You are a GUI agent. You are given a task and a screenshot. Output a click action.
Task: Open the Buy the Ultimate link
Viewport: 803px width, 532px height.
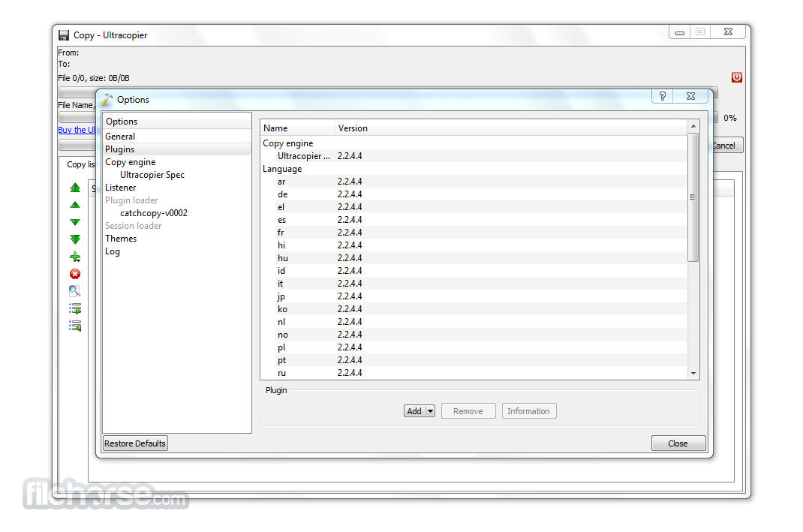[x=77, y=130]
